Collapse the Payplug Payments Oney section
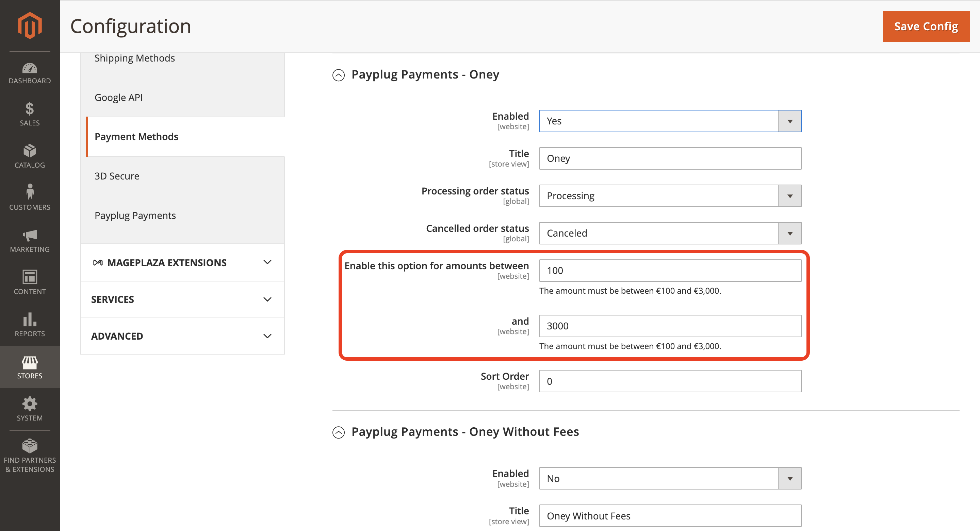The width and height of the screenshot is (980, 531). 340,74
